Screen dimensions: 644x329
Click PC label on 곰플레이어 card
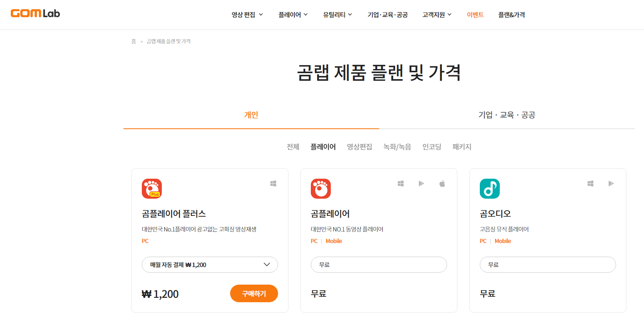coord(314,241)
